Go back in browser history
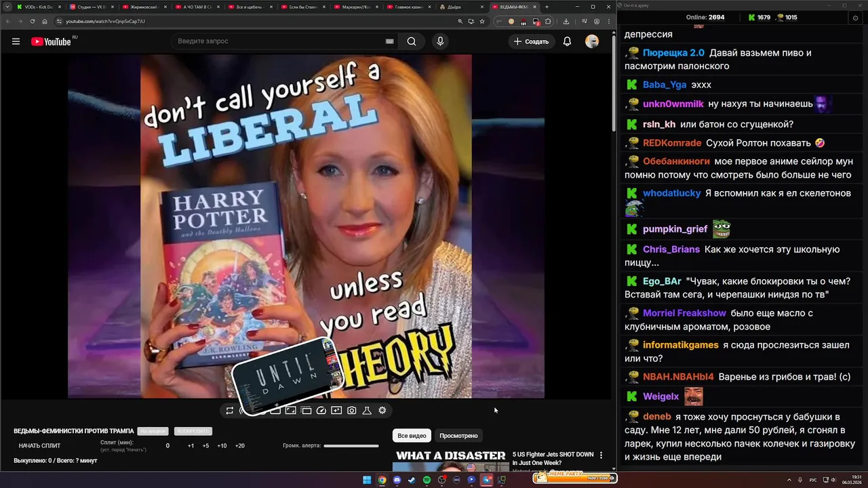The image size is (868, 488). 8,21
